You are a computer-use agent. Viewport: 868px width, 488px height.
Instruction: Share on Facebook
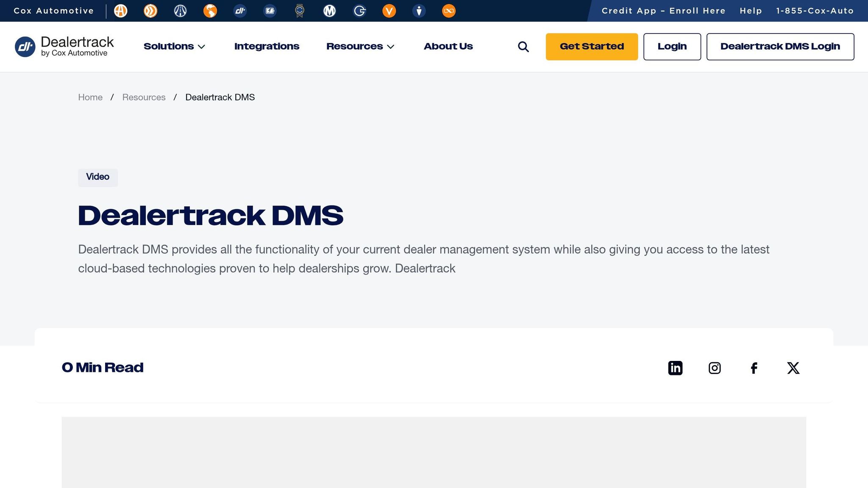coord(754,368)
